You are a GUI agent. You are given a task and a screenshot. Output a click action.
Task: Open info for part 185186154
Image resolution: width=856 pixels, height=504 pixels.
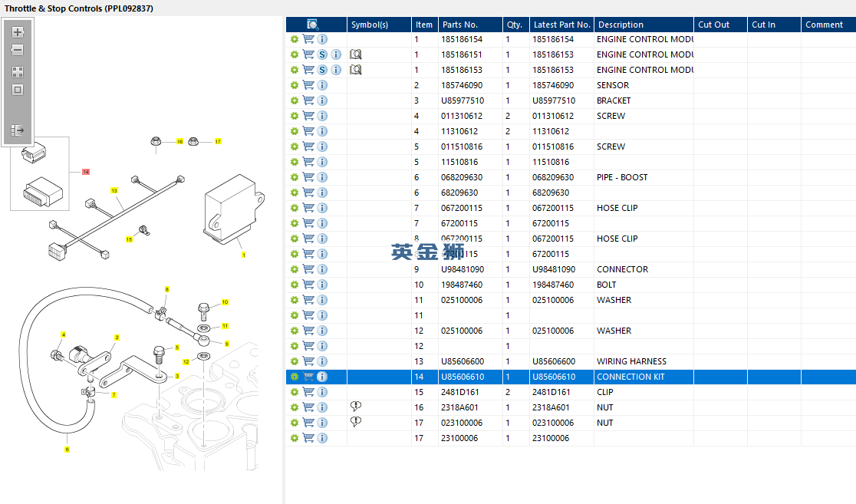click(x=322, y=39)
